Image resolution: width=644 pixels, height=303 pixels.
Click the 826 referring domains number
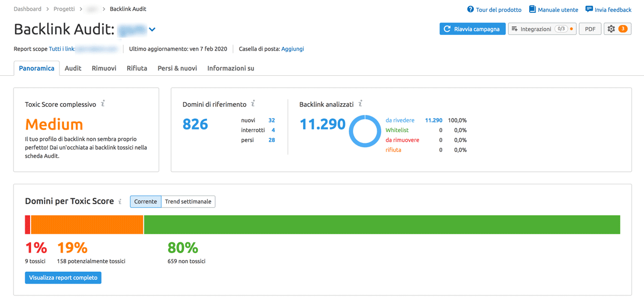[x=195, y=124]
